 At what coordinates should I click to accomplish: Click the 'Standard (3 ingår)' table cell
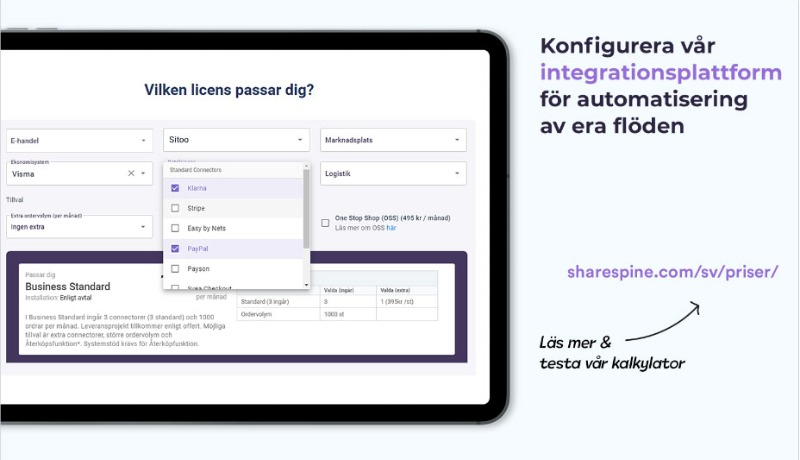(x=279, y=301)
